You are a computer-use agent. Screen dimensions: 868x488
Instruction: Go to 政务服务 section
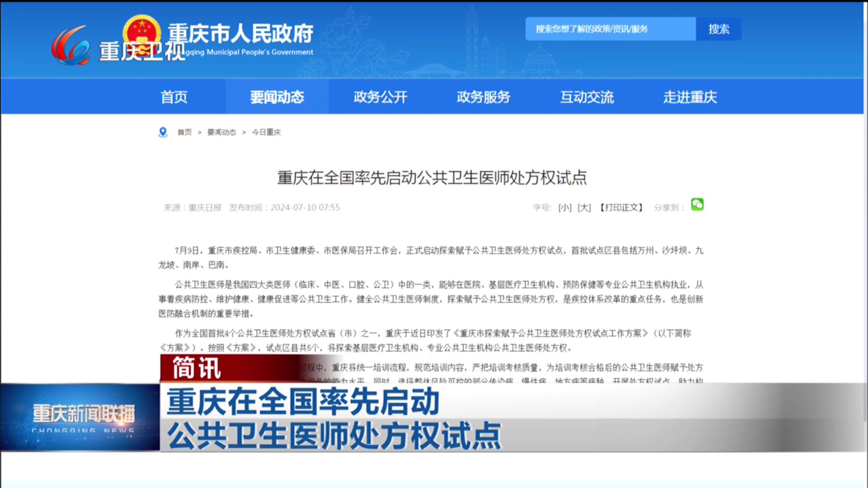(483, 97)
